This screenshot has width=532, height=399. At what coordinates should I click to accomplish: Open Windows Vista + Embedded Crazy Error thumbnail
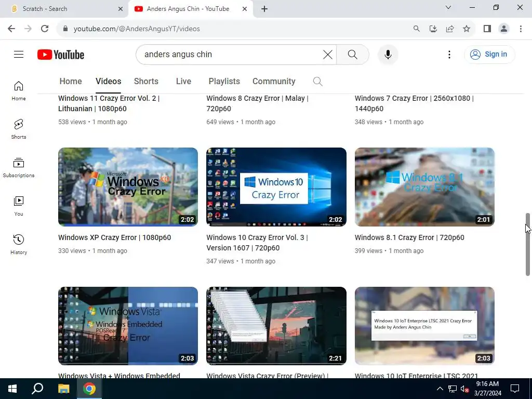[x=128, y=326]
